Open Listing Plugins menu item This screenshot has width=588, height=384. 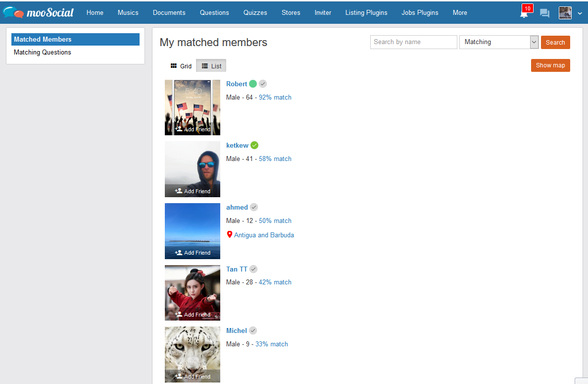point(366,12)
